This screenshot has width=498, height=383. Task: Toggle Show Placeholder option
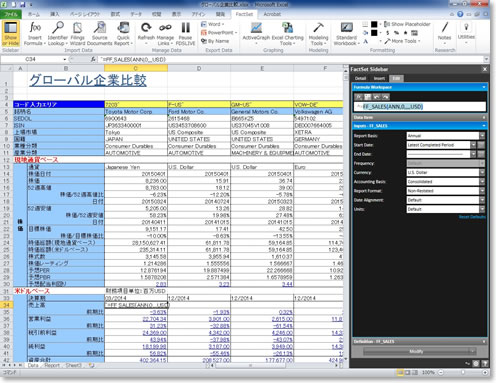point(407,24)
